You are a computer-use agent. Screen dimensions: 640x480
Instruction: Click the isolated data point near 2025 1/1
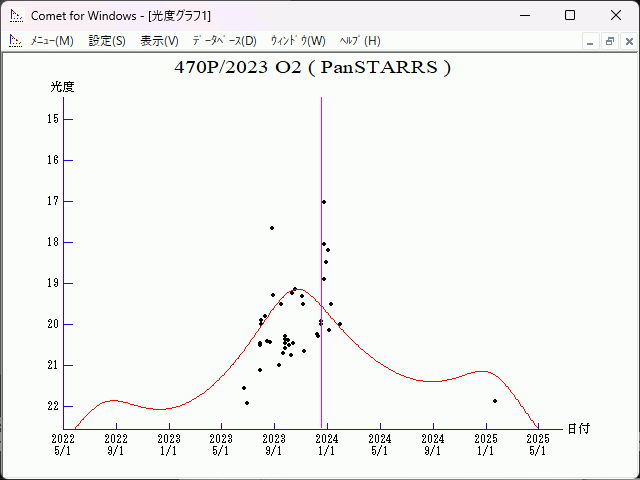[x=495, y=401]
